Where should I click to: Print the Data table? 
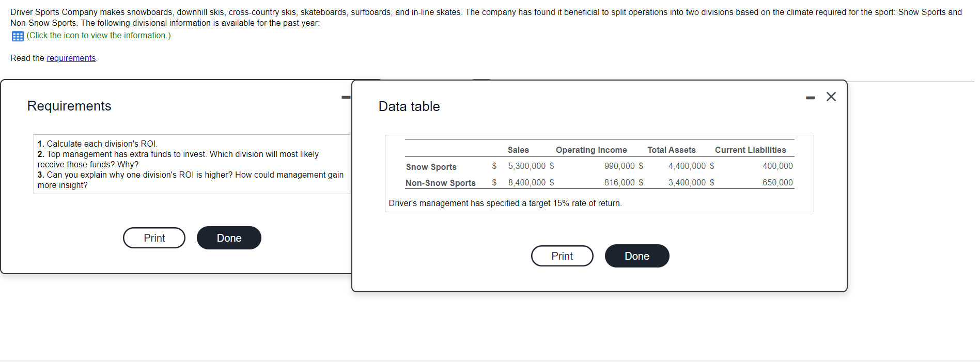click(x=562, y=256)
